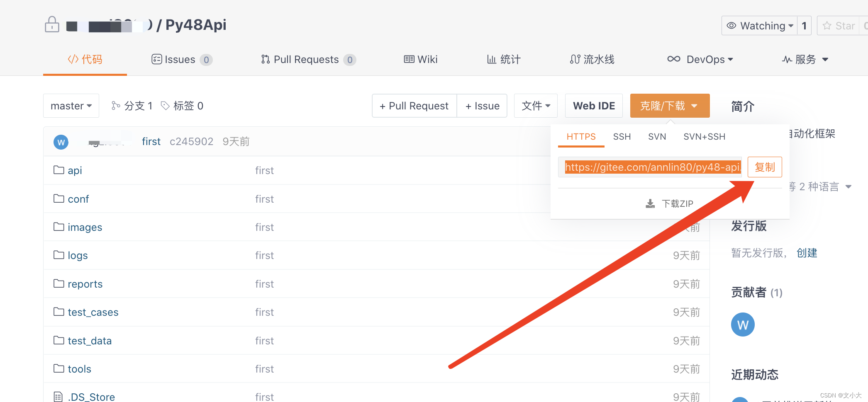This screenshot has height=402, width=868.
Task: Click the api folder icon
Action: click(x=59, y=170)
